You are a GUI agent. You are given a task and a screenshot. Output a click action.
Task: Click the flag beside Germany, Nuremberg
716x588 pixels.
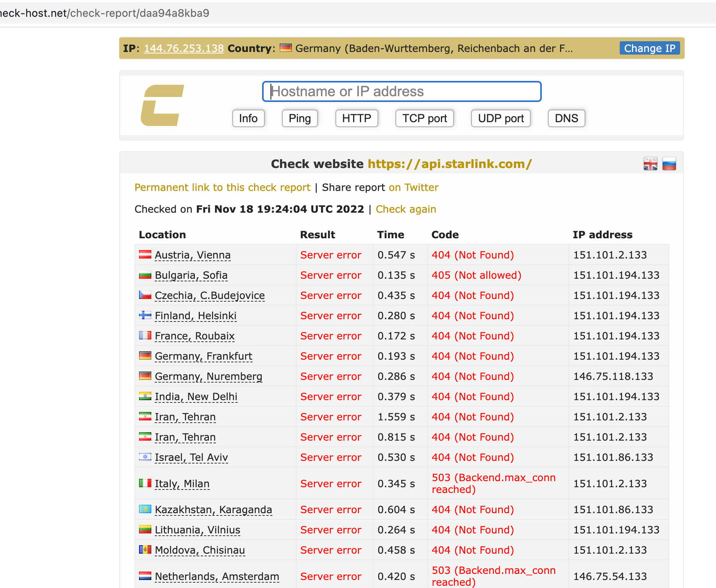click(x=145, y=376)
